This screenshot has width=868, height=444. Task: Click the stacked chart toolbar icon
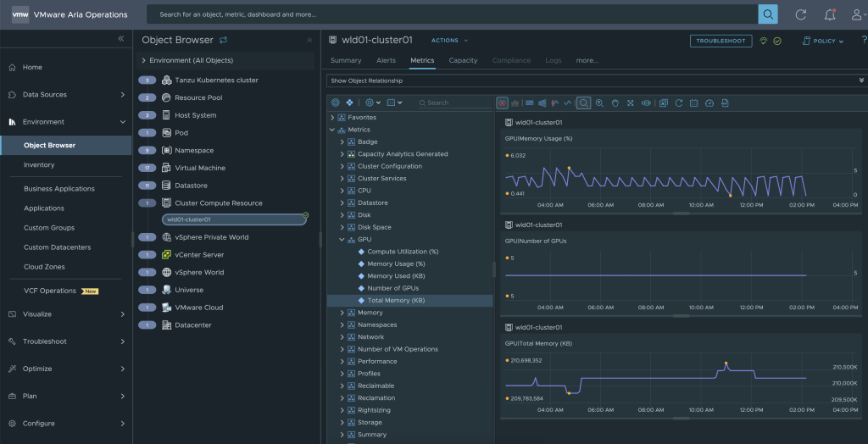click(x=515, y=103)
